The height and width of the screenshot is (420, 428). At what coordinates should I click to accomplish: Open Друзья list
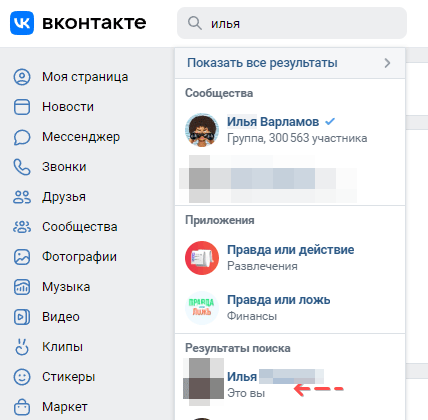tap(64, 197)
